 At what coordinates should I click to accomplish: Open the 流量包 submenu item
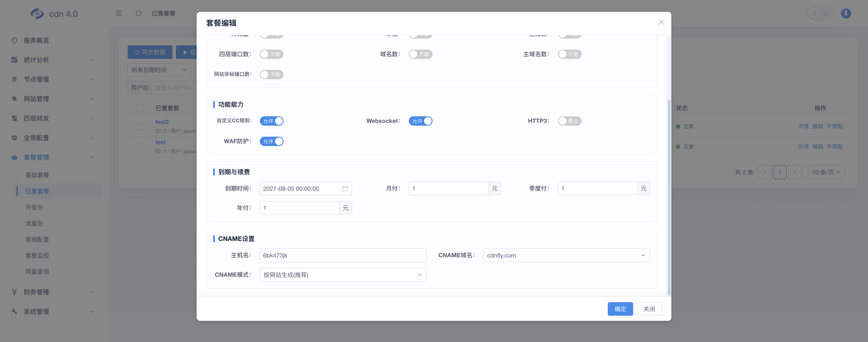pyautogui.click(x=34, y=223)
